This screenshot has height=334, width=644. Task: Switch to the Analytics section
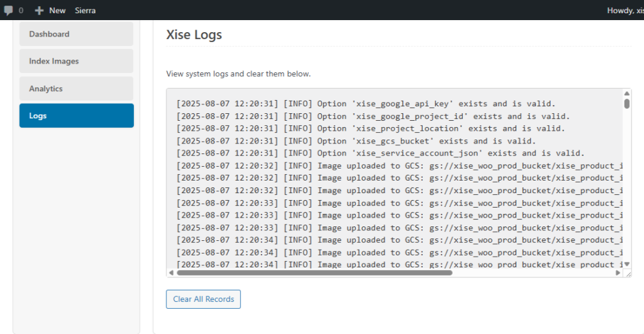coord(76,89)
